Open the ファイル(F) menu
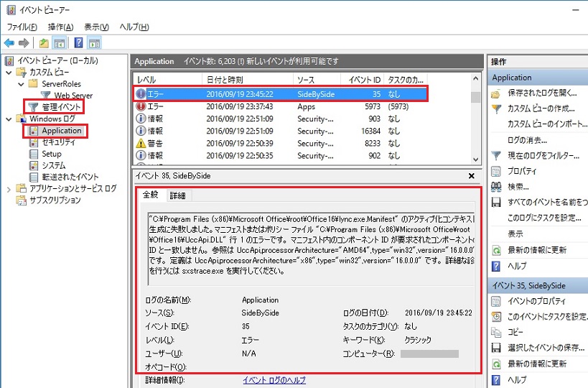This screenshot has width=588, height=388. (22, 27)
